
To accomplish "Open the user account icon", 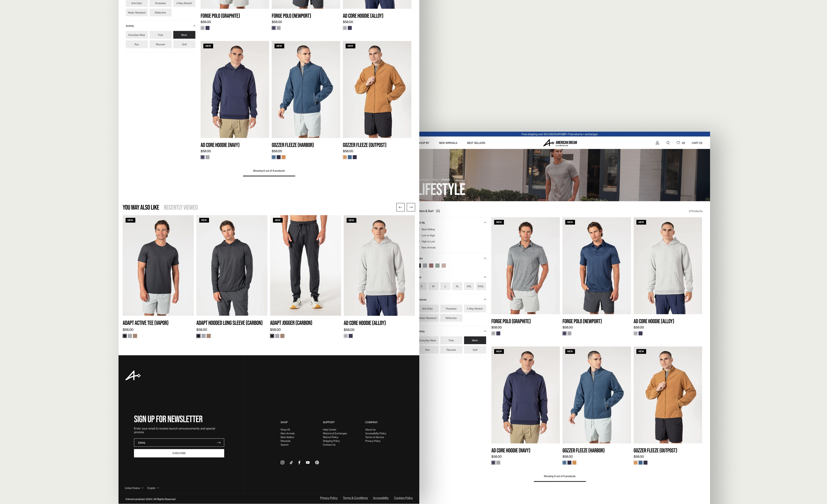I will click(657, 143).
